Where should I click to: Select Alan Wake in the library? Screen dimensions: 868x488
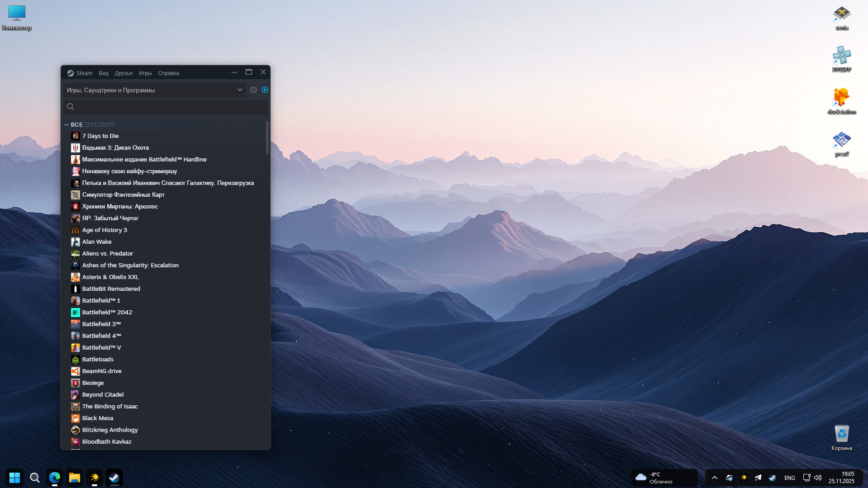pyautogui.click(x=166, y=242)
